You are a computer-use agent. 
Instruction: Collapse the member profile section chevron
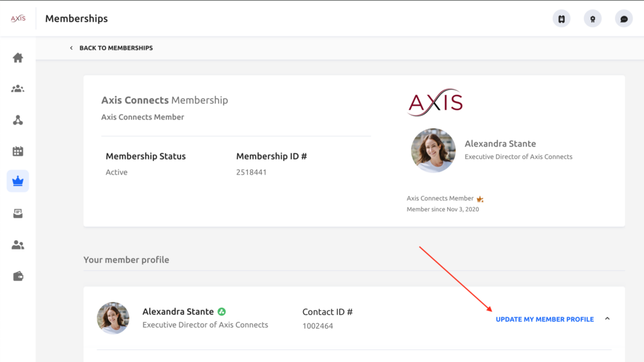click(x=608, y=319)
